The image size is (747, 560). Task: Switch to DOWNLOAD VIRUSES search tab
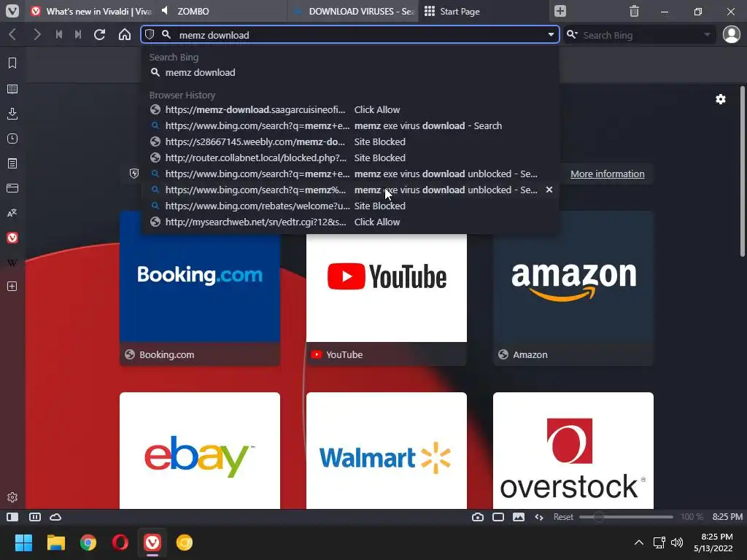[352, 11]
